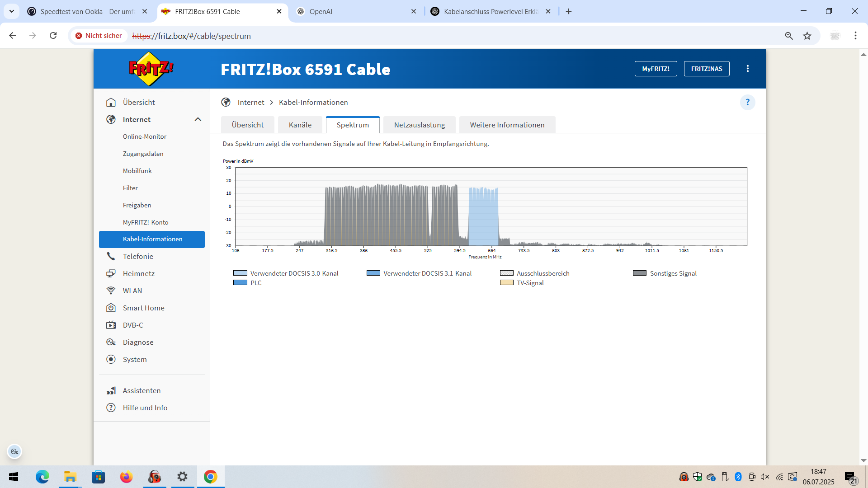Collapse the Internet menu chevron
868x488 pixels.
(198, 119)
